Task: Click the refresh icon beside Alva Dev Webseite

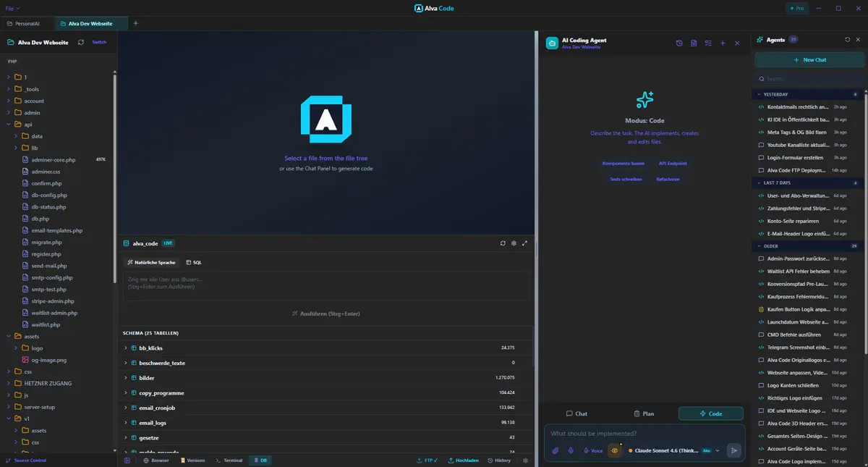Action: [81, 42]
